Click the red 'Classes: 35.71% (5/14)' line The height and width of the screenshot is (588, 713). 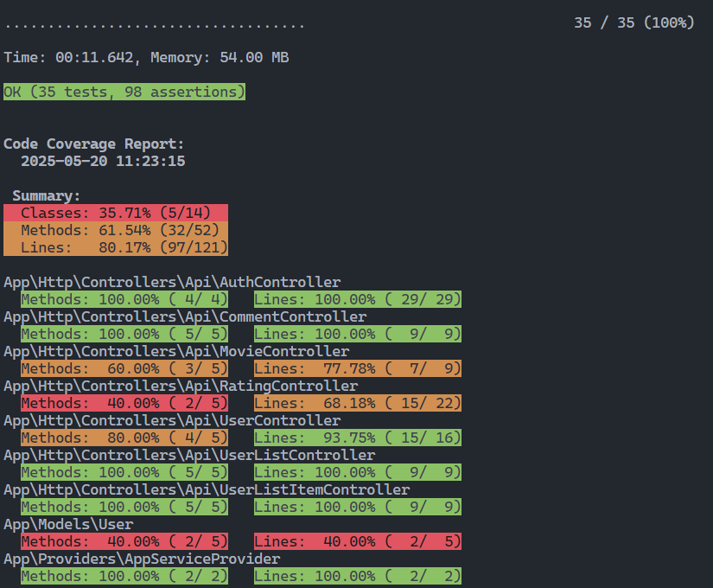(116, 213)
